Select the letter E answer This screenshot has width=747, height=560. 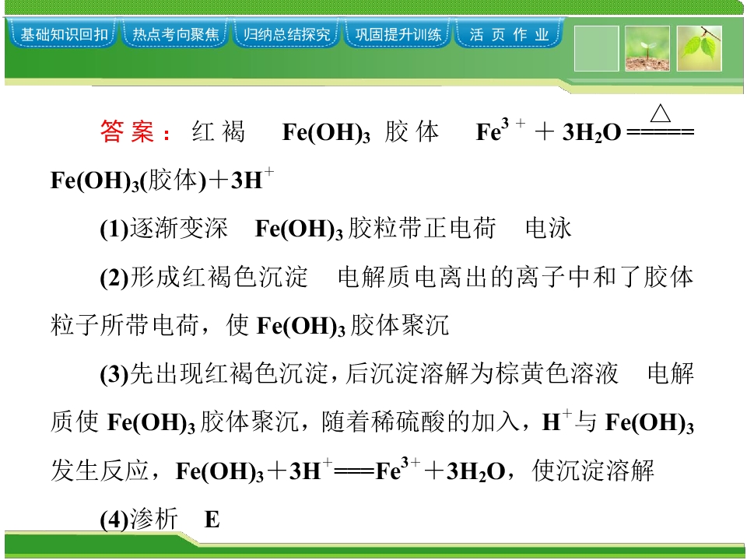[x=212, y=520]
